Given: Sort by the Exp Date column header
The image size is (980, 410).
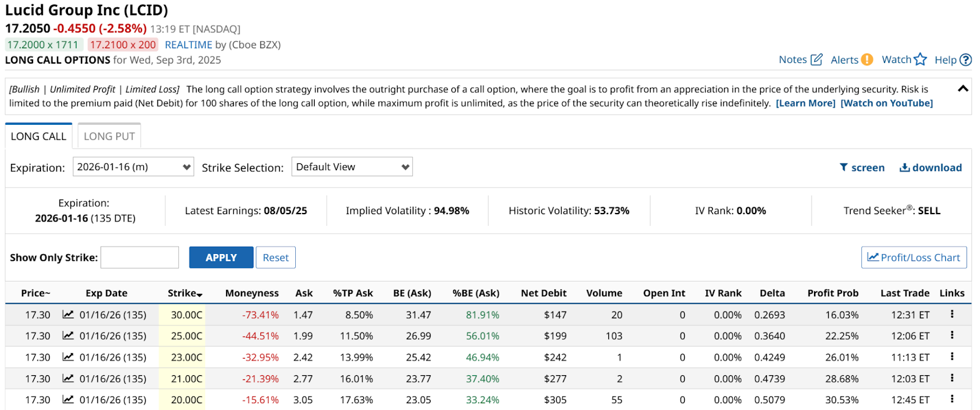Looking at the screenshot, I should pos(107,293).
